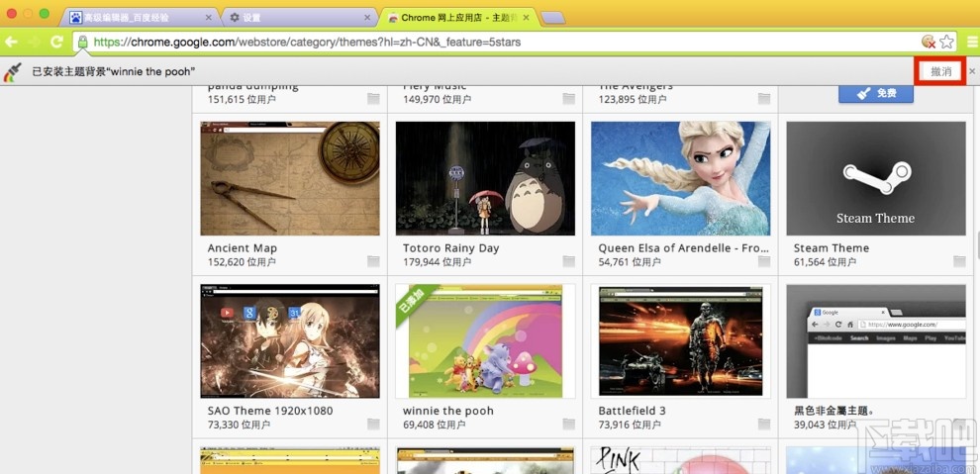
Task: Select the Queen Elsa of Arendelle theme
Action: coord(680,178)
